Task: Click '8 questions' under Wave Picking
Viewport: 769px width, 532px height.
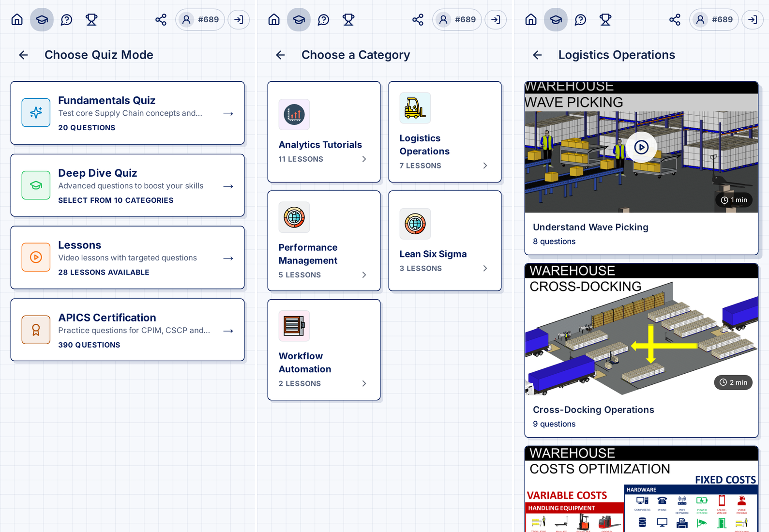Action: [x=554, y=242]
